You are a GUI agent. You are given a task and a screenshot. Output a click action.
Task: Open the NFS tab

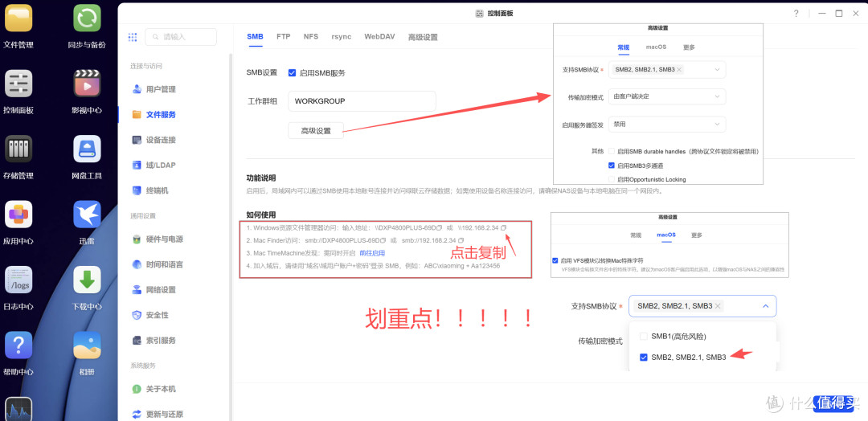click(311, 36)
